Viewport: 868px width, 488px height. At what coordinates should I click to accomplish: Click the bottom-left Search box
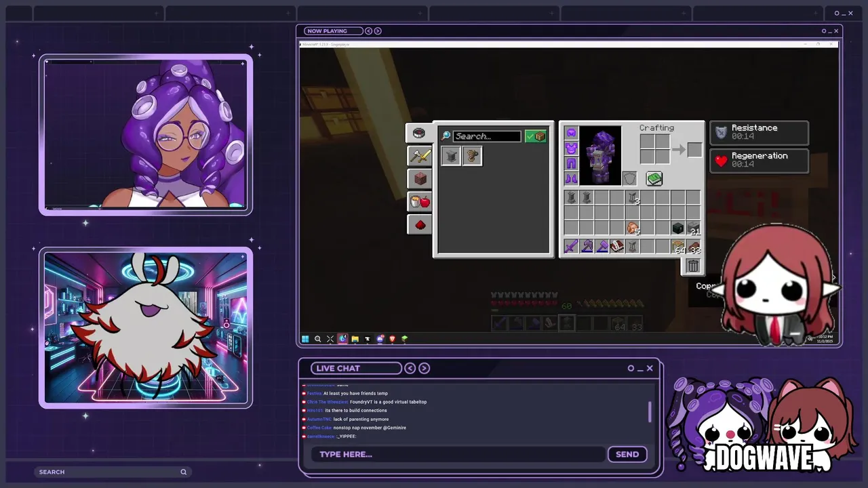point(113,472)
